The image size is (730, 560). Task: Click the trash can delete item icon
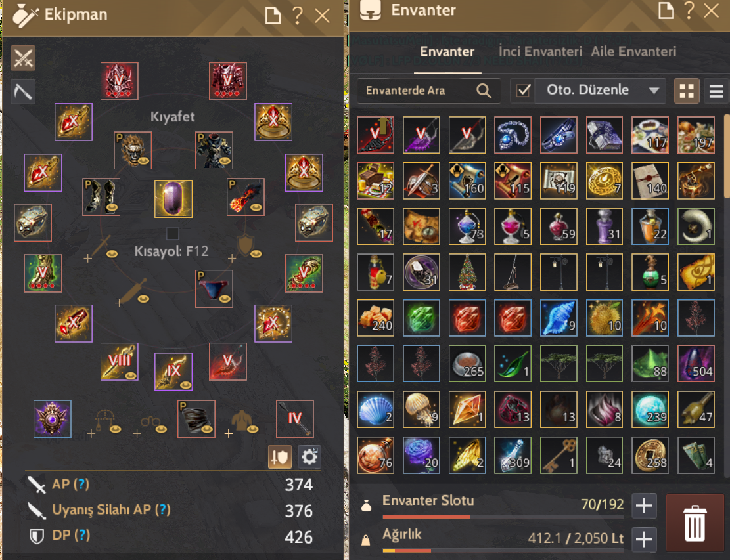tap(695, 523)
